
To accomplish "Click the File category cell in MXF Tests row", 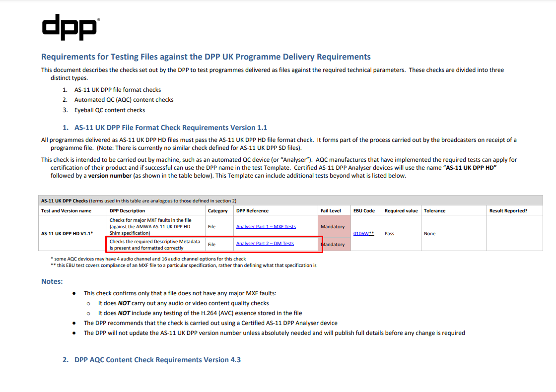I will tap(219, 226).
